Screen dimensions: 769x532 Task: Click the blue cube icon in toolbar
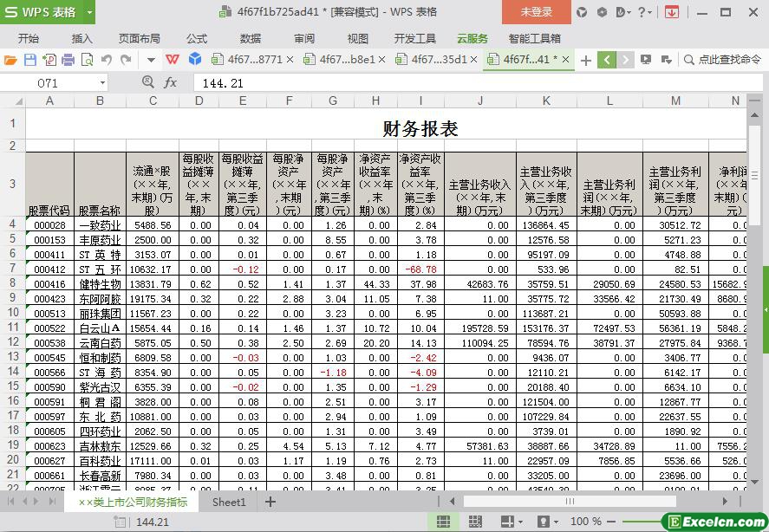195,60
